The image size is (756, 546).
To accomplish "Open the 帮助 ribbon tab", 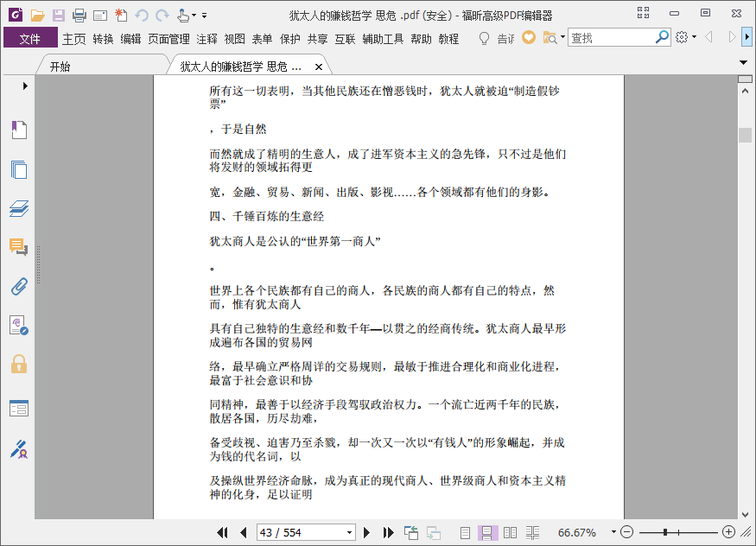I will pos(422,39).
